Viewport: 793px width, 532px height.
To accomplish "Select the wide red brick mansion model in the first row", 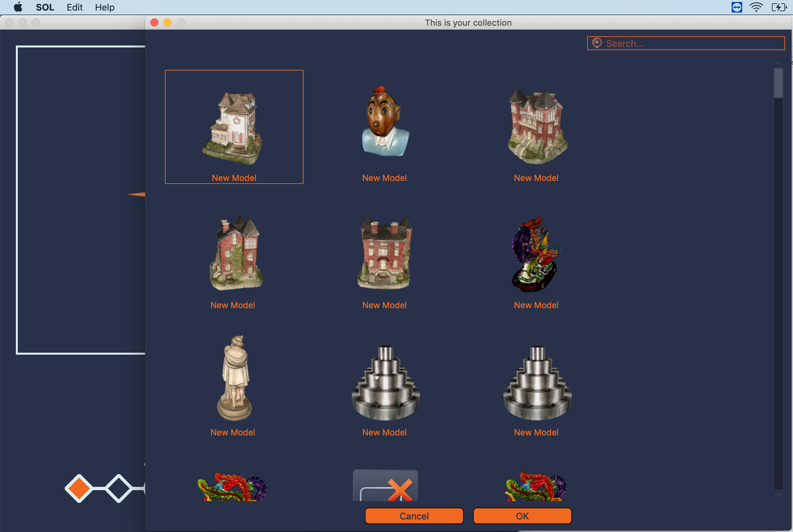I will (x=537, y=127).
